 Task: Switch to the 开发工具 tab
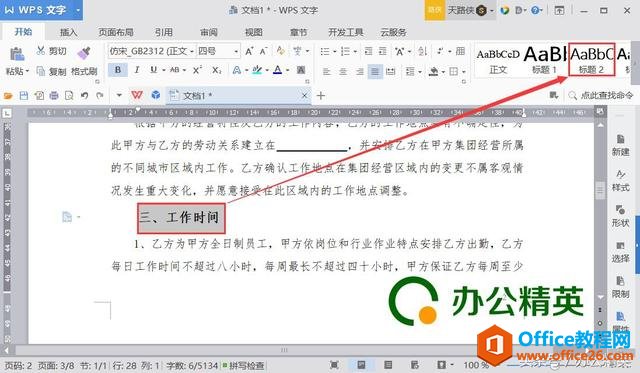[346, 32]
